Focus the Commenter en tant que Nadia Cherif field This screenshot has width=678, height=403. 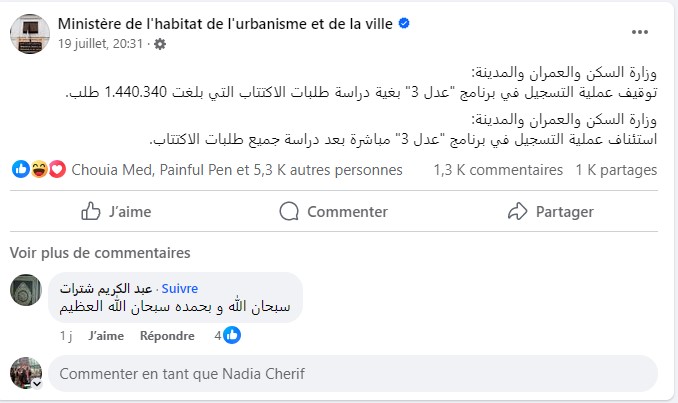click(x=350, y=374)
